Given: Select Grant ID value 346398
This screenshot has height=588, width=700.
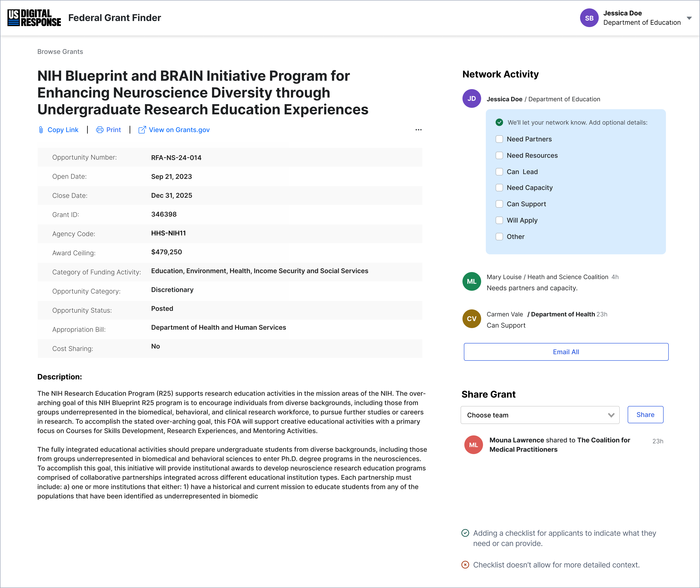Looking at the screenshot, I should coord(164,214).
